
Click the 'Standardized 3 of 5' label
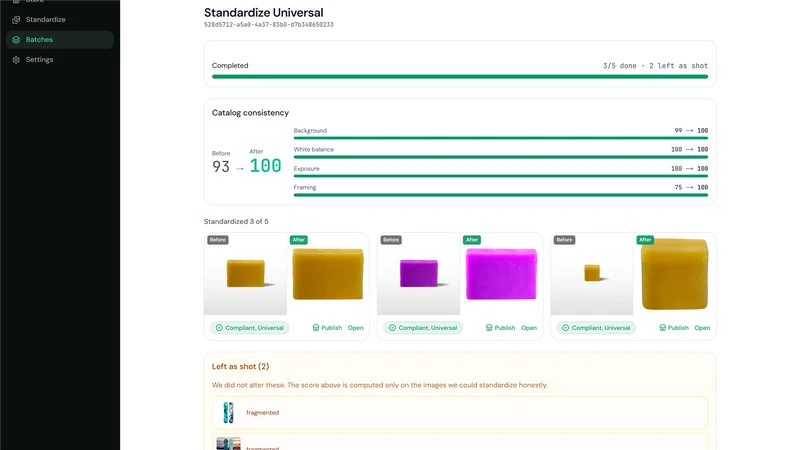tap(236, 221)
